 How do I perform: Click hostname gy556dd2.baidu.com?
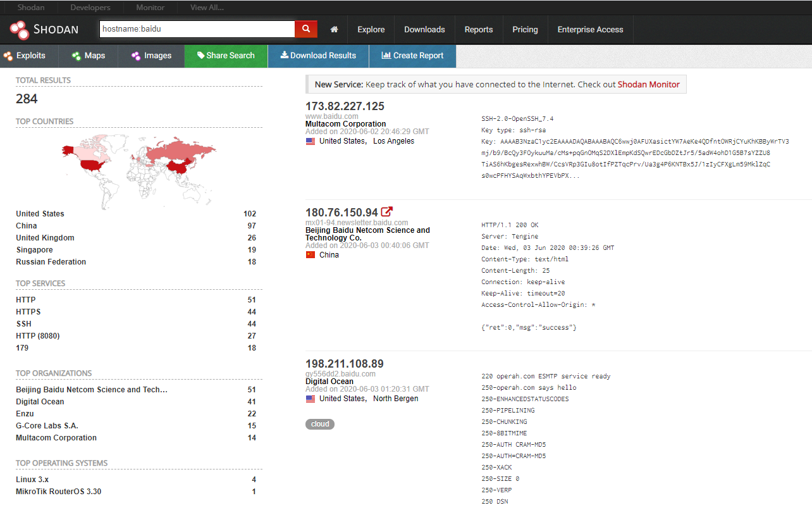pyautogui.click(x=340, y=374)
